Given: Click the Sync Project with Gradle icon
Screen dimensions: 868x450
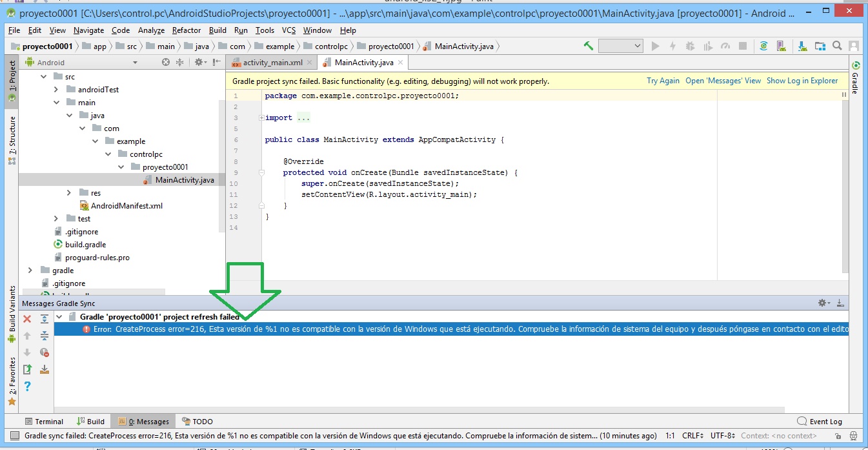Looking at the screenshot, I should tap(763, 46).
